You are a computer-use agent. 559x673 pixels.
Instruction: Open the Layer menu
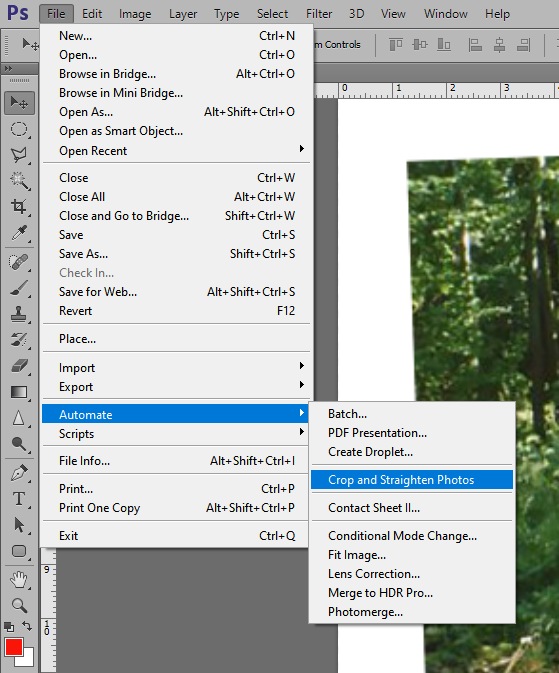click(183, 14)
